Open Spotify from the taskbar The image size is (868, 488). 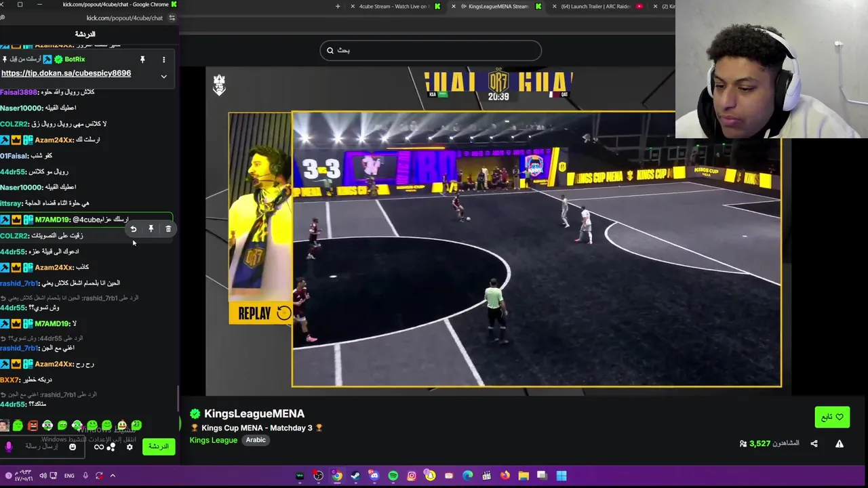393,476
